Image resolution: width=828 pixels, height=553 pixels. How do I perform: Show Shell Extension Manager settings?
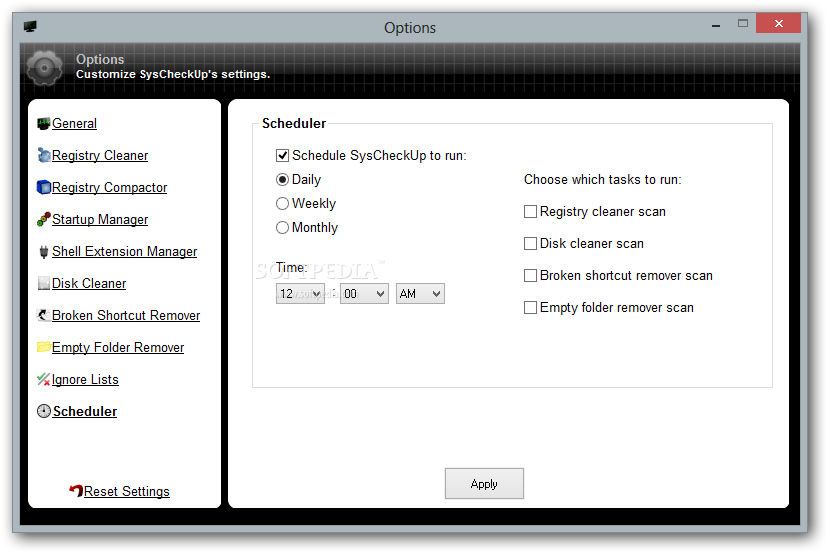coord(124,251)
